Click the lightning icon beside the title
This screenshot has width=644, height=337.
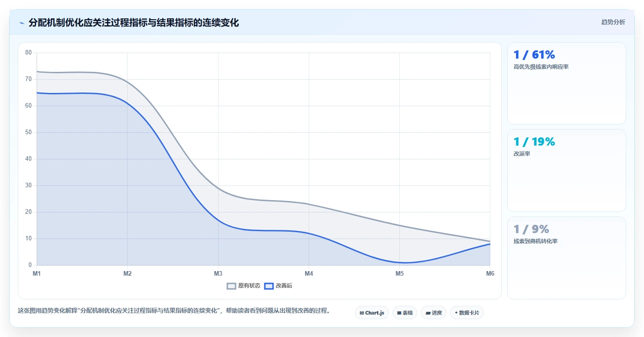click(21, 23)
